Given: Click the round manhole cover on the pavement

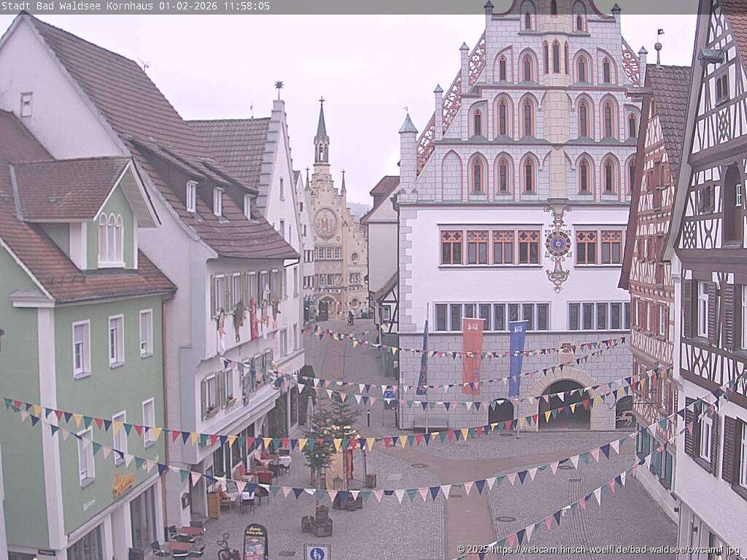Looking at the screenshot, I should tap(506, 518).
